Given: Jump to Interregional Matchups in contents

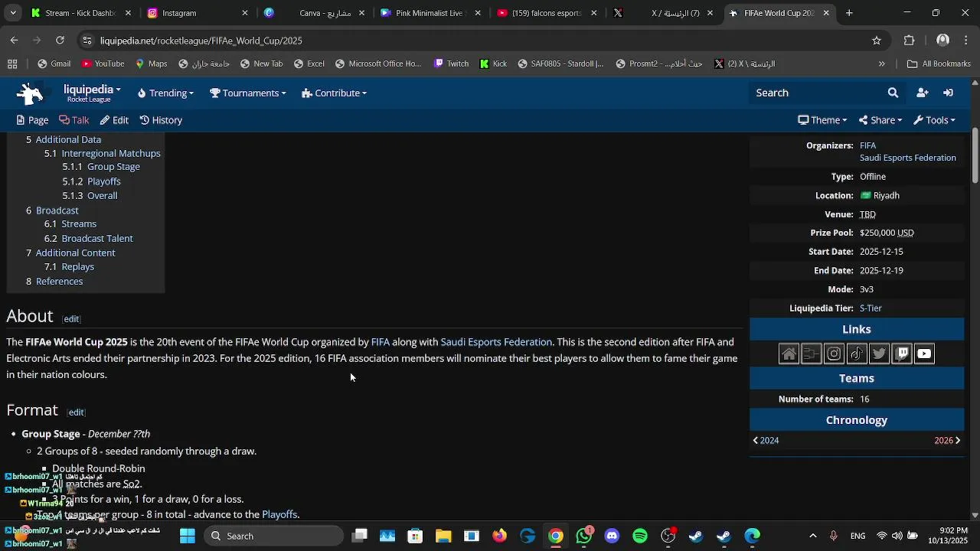Looking at the screenshot, I should tap(111, 154).
